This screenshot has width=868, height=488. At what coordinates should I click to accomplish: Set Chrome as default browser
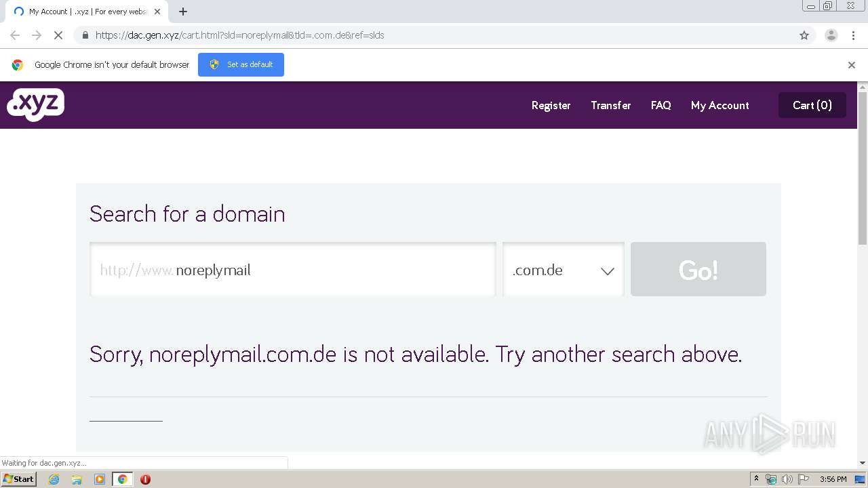241,64
